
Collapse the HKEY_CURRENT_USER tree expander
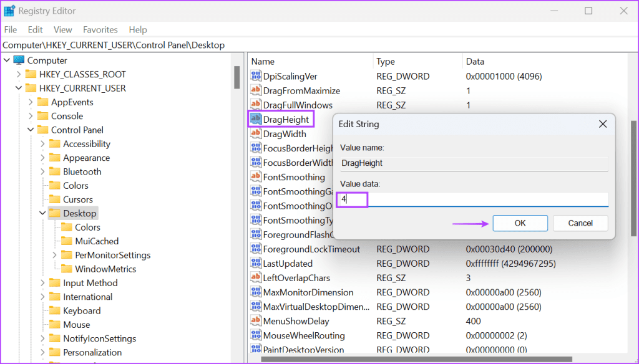(x=17, y=88)
